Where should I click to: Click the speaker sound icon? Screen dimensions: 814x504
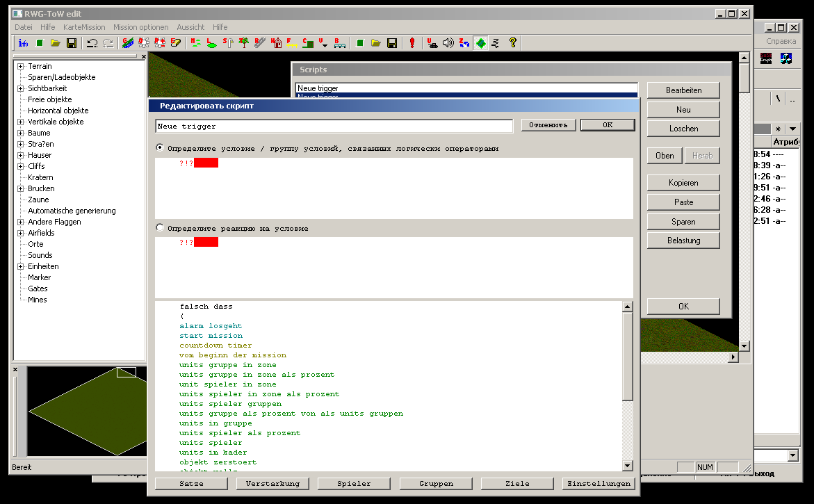tap(448, 43)
